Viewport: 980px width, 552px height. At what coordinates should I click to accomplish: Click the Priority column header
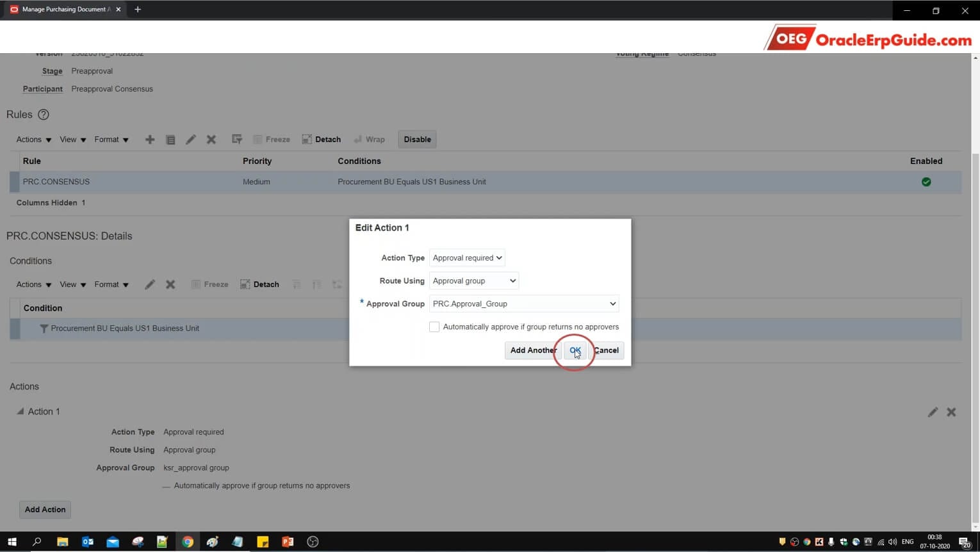point(257,161)
